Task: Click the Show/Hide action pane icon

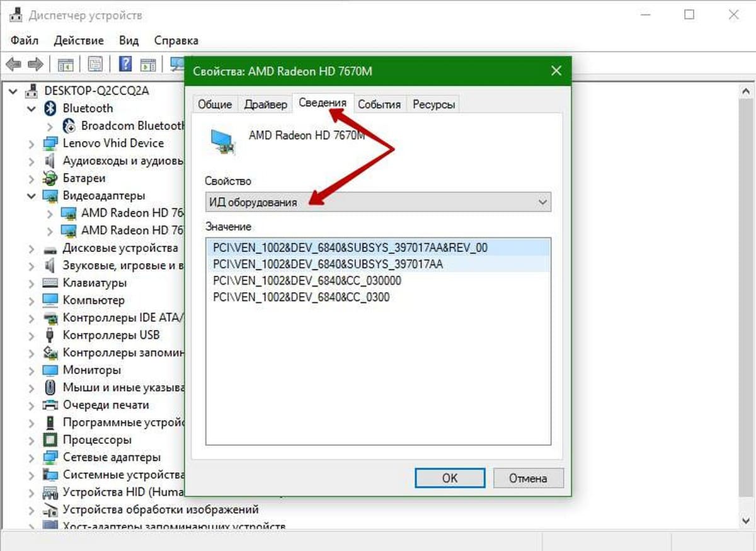Action: pyautogui.click(x=148, y=64)
